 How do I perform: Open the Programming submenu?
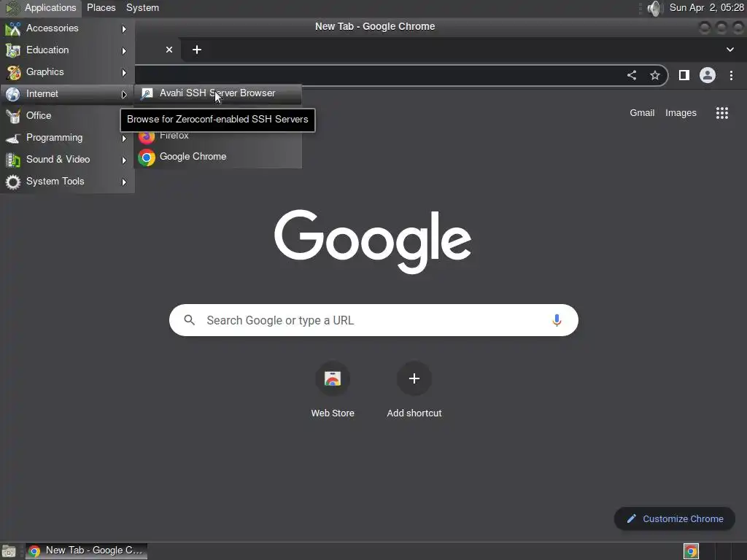pyautogui.click(x=67, y=138)
